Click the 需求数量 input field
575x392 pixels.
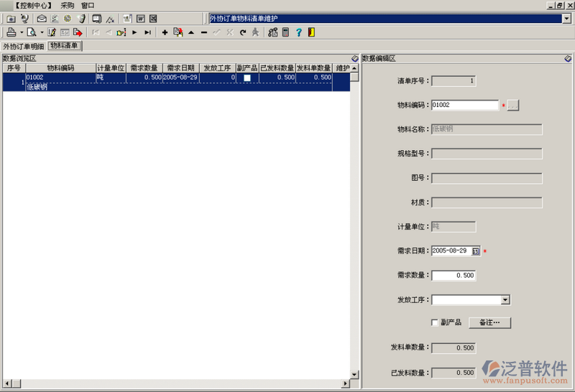(x=454, y=276)
